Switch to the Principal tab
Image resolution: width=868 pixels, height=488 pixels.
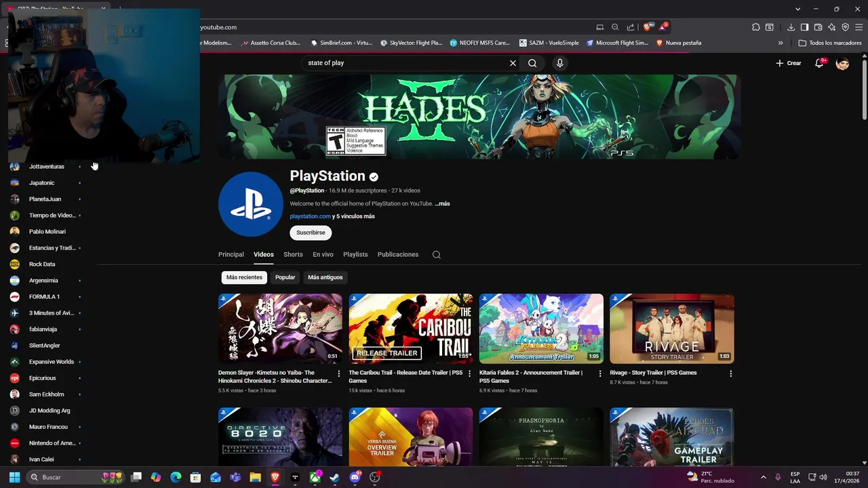231,254
